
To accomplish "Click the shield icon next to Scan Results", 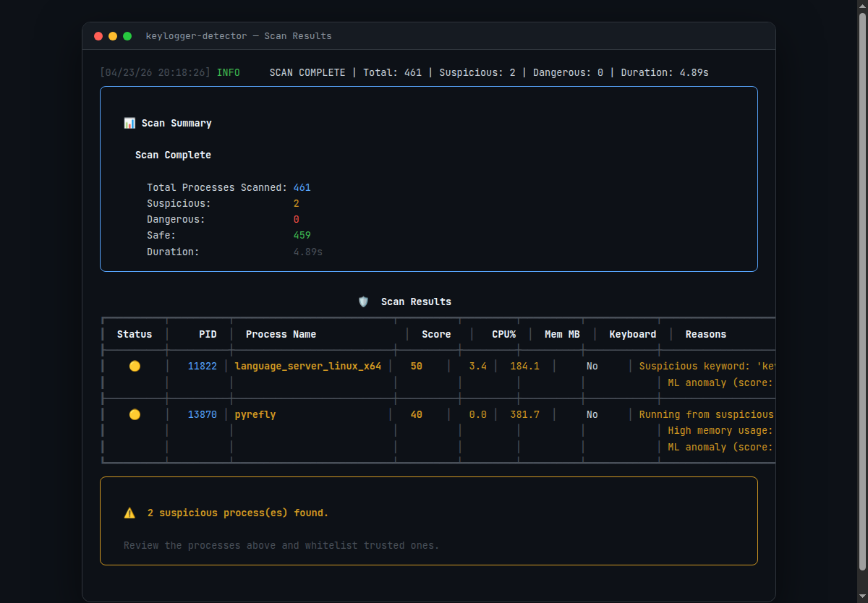I will point(363,301).
